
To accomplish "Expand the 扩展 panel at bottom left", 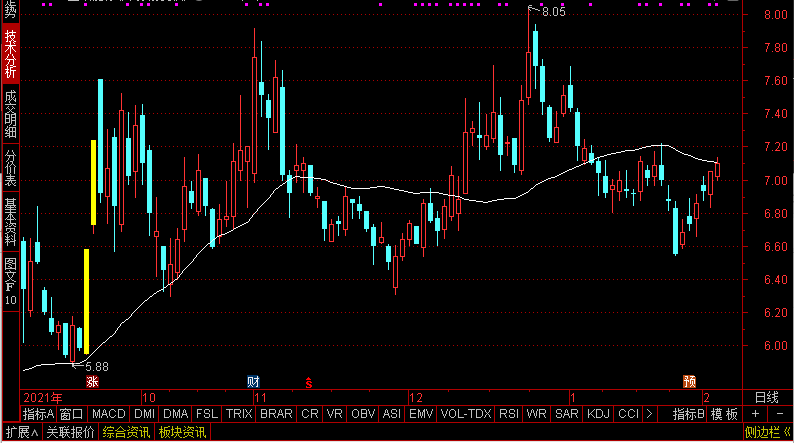I will pos(20,432).
